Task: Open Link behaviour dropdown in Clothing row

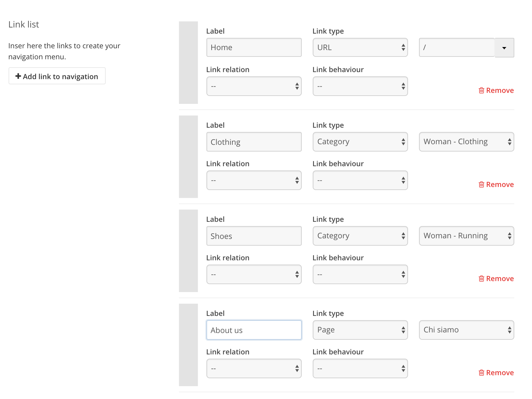Action: coord(360,180)
